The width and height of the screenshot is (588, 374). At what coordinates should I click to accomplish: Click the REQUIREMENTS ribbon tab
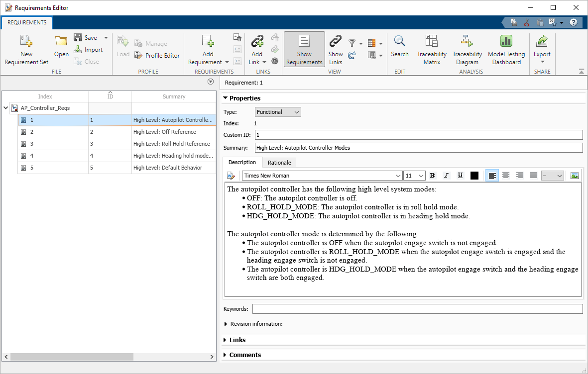coord(26,22)
